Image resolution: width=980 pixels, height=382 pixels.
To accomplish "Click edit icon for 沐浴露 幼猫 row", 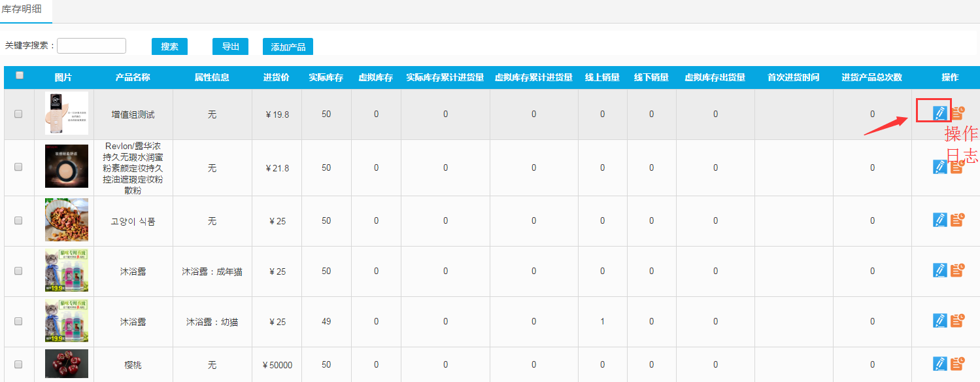I will tap(939, 321).
